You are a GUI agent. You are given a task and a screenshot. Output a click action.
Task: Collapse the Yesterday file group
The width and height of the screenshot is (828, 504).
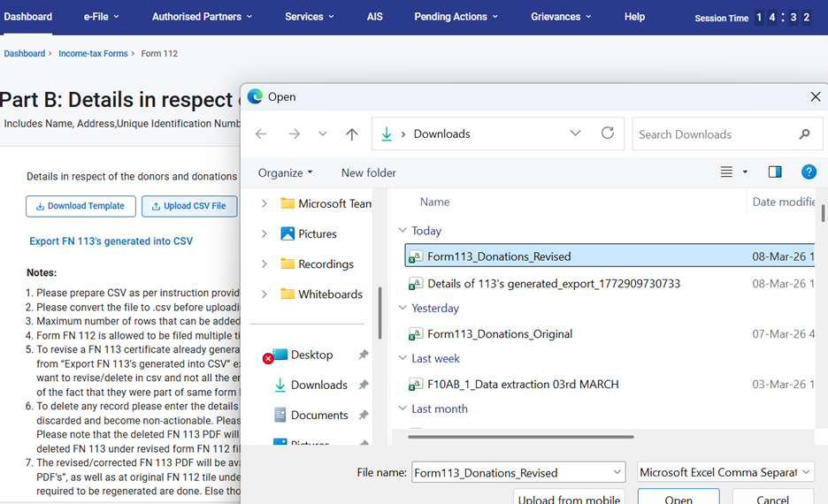(402, 309)
